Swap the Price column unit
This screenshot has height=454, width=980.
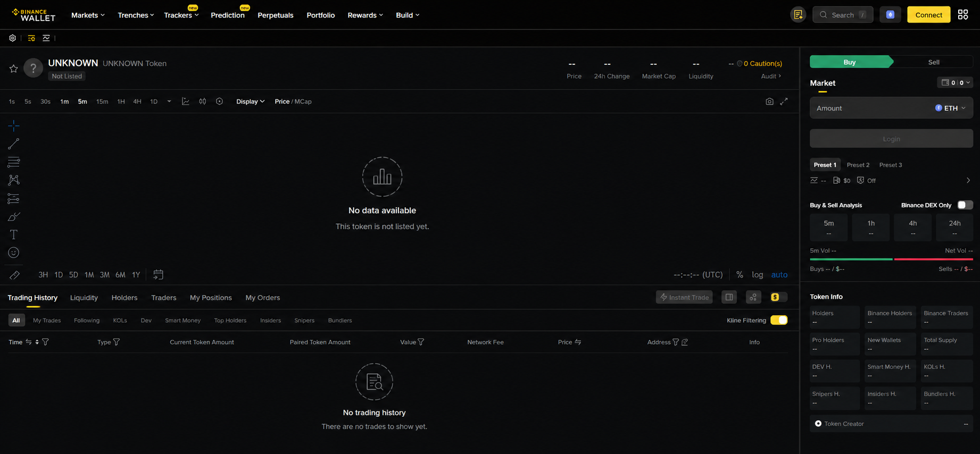coord(578,342)
